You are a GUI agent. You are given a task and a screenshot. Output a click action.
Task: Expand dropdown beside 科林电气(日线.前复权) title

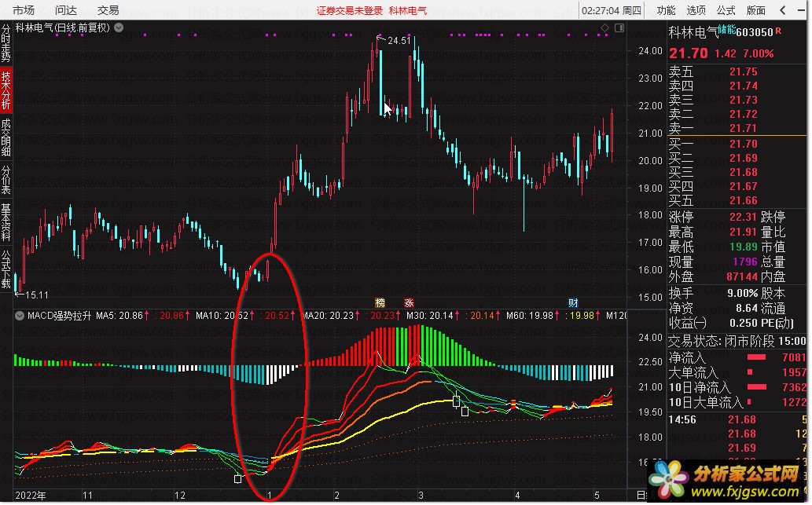tap(119, 27)
